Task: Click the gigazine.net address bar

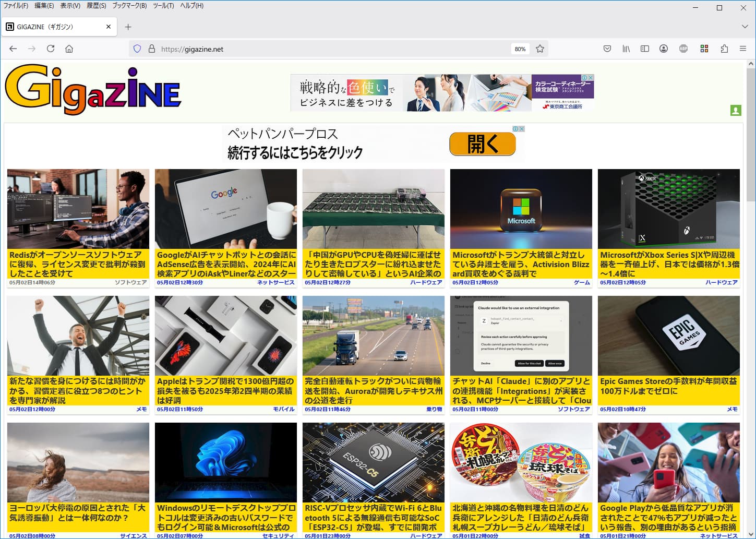Action: [334, 49]
